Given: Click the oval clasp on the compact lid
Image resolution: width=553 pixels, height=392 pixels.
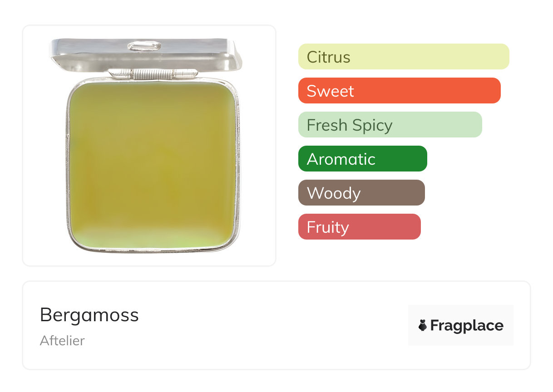Looking at the screenshot, I should tap(144, 46).
